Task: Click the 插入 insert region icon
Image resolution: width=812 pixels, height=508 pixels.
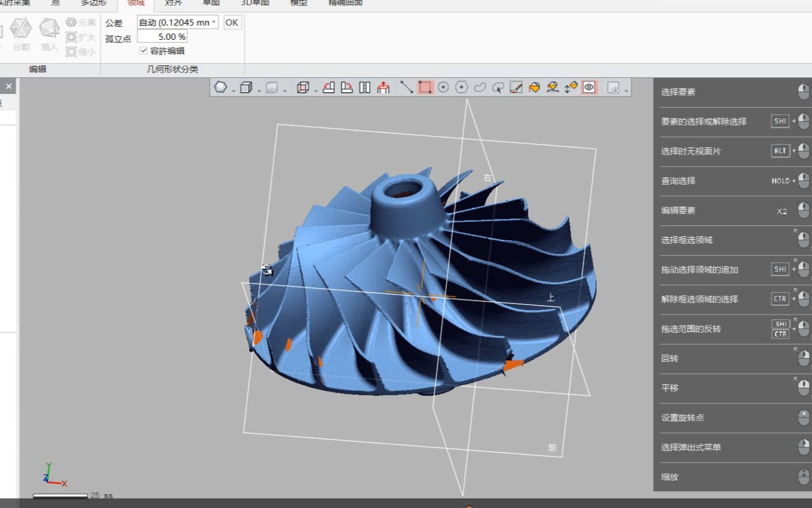Action: [49, 34]
